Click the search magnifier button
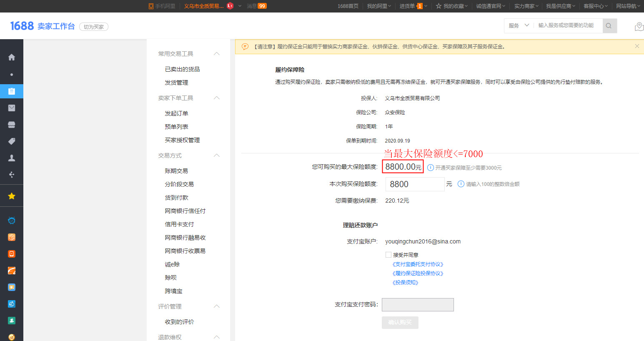The image size is (644, 341). click(x=609, y=26)
